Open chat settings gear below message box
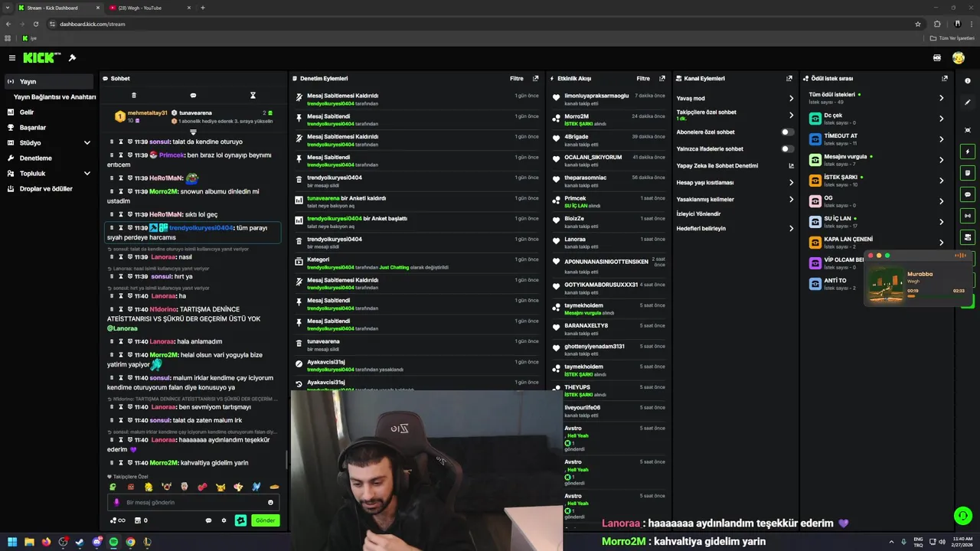980x551 pixels. pyautogui.click(x=224, y=520)
